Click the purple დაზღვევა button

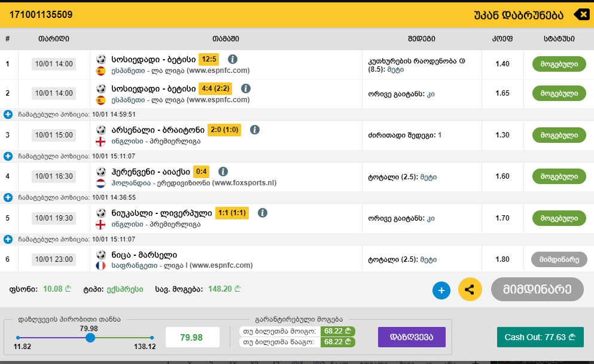tap(412, 337)
